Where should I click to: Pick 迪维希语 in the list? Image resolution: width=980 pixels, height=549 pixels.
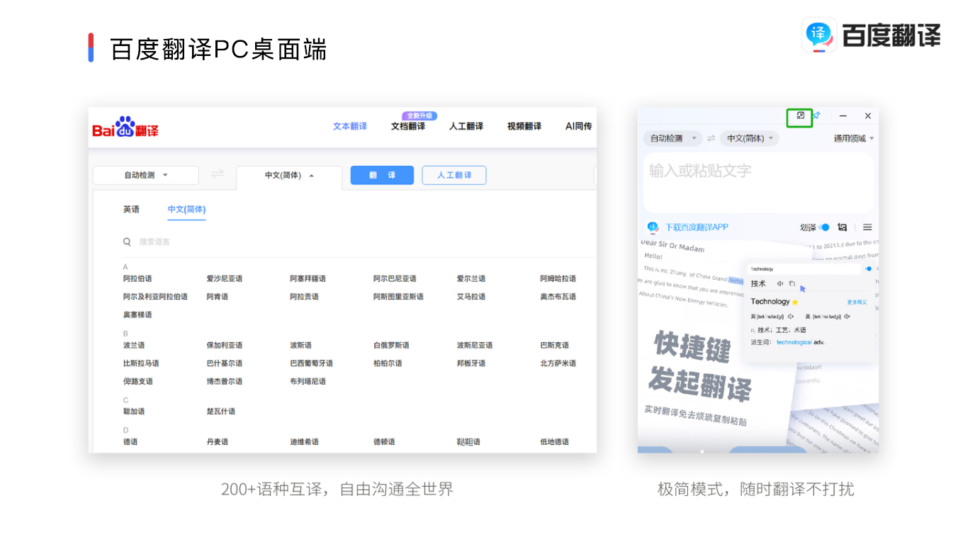pyautogui.click(x=305, y=442)
